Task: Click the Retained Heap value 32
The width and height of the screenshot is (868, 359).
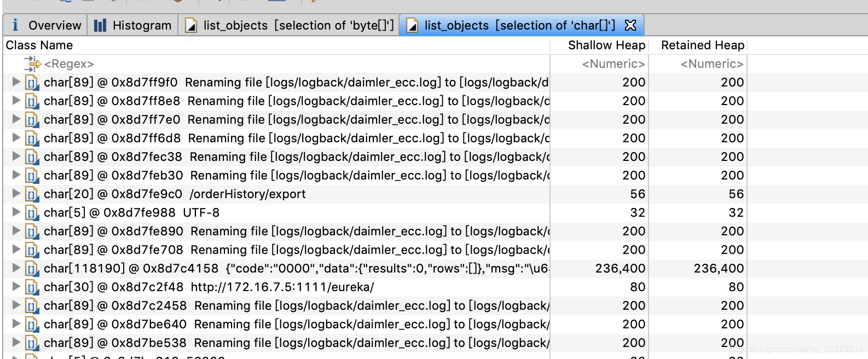Action: [736, 213]
